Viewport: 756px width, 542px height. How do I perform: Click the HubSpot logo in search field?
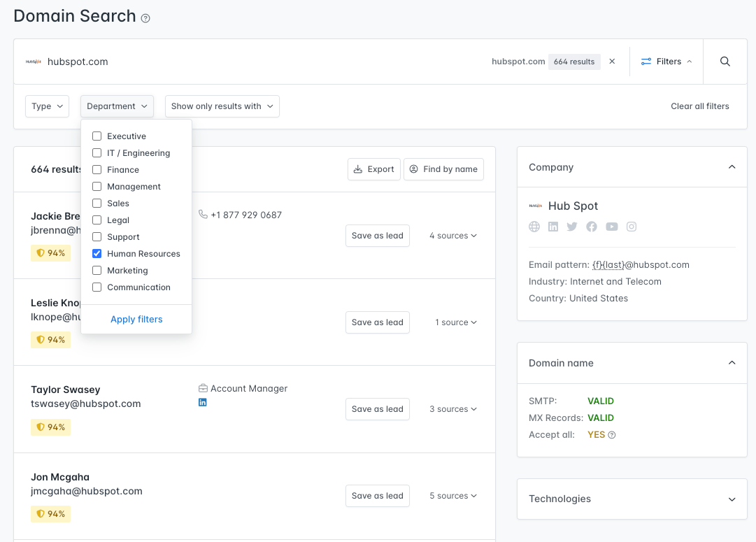click(34, 62)
